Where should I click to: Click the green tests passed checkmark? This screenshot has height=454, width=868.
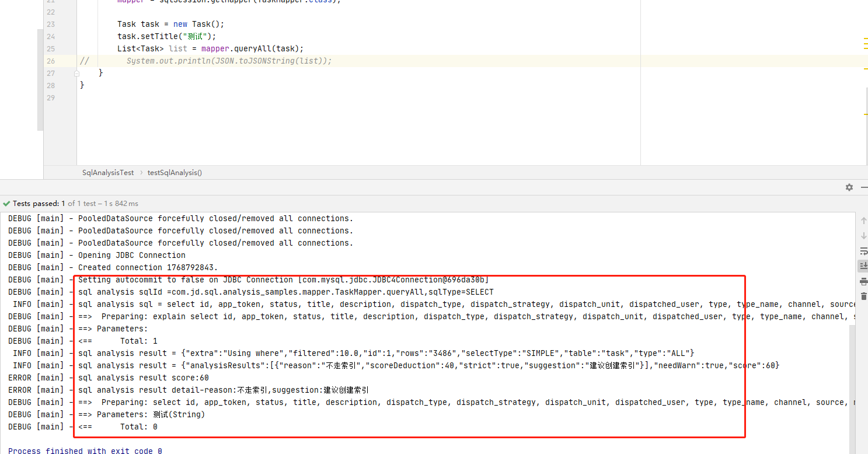click(x=6, y=204)
